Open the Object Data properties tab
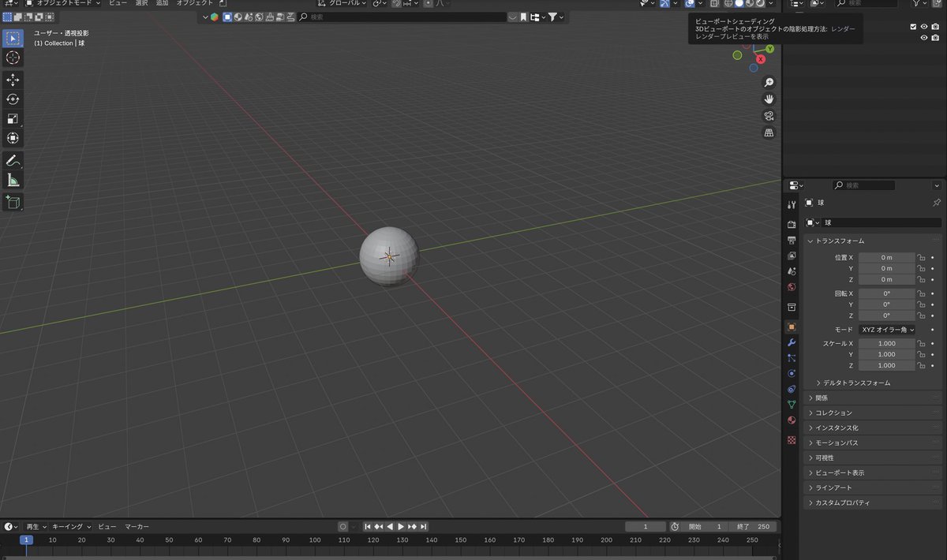The width and height of the screenshot is (947, 560). (x=792, y=405)
